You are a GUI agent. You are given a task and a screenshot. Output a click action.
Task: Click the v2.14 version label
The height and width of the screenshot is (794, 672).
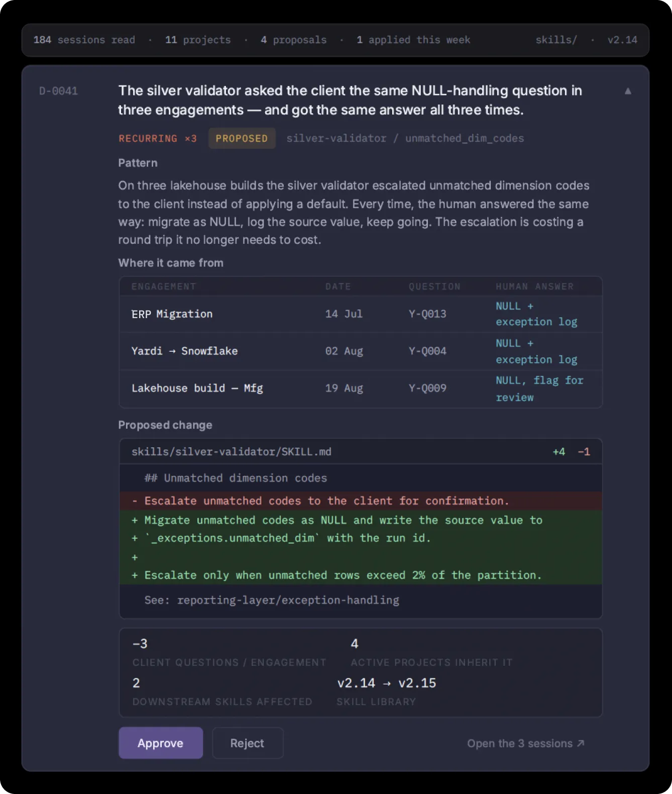[x=622, y=40]
